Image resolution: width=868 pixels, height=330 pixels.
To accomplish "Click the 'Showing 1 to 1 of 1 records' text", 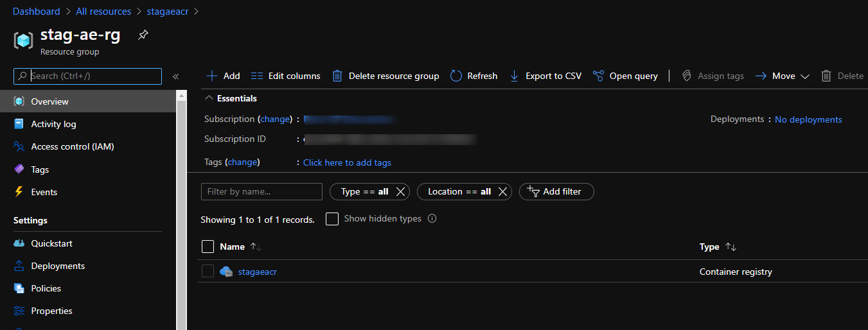I will tap(258, 220).
